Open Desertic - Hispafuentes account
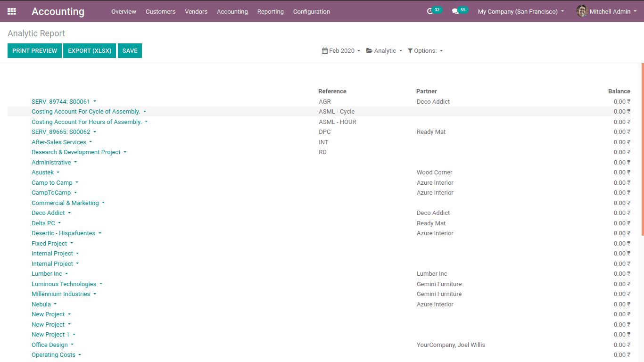The height and width of the screenshot is (362, 644). [x=63, y=233]
